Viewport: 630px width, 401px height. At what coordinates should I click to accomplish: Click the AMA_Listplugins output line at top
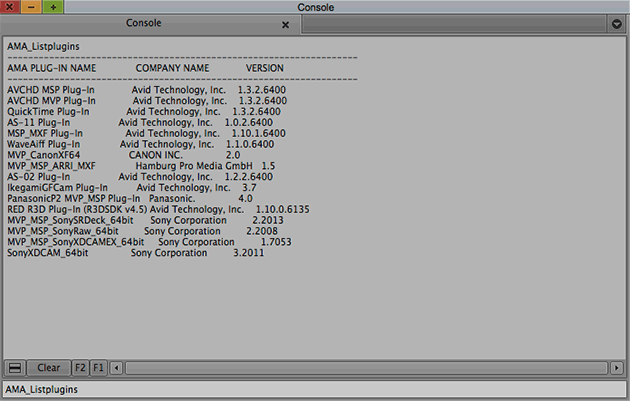tap(43, 46)
